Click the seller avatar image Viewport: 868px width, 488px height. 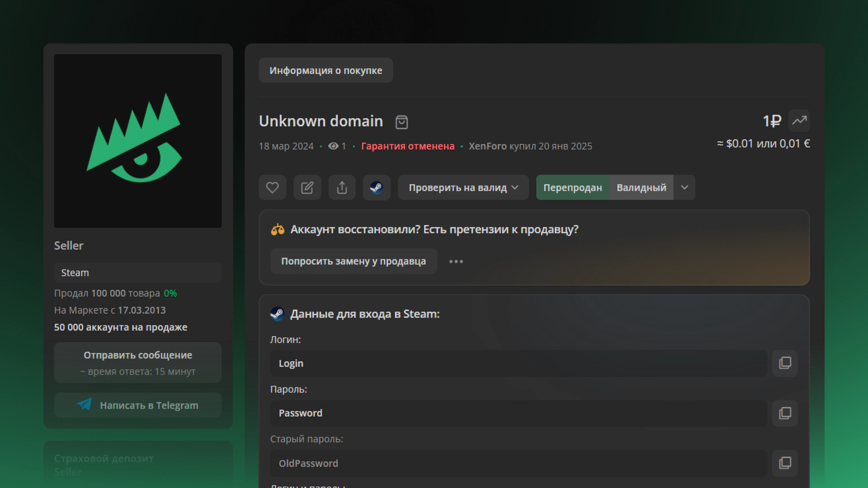point(138,141)
